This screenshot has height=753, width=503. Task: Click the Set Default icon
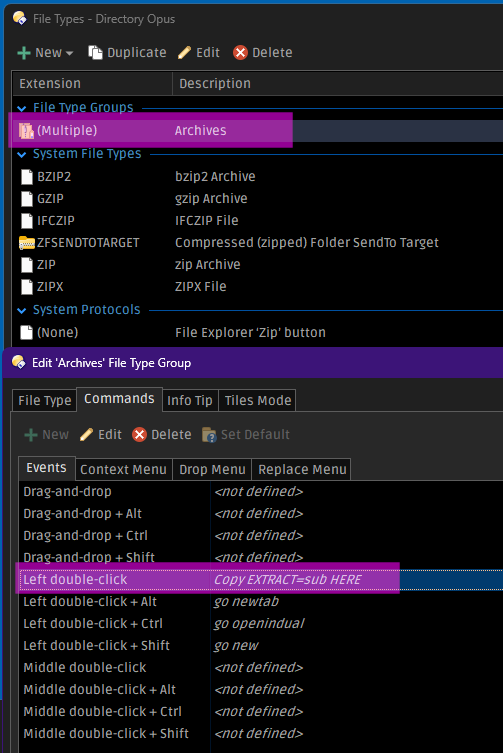pos(209,435)
